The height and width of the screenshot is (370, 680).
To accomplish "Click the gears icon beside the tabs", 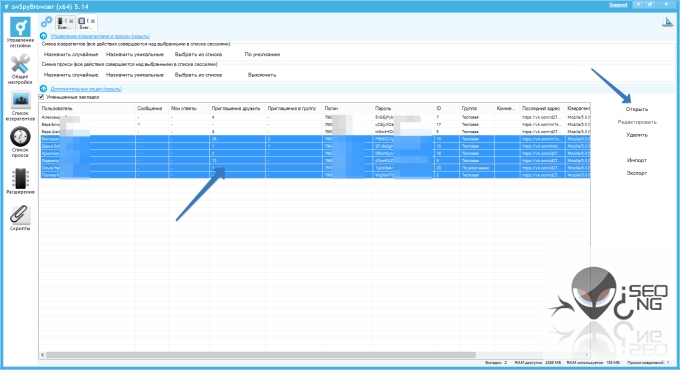I will coord(46,21).
